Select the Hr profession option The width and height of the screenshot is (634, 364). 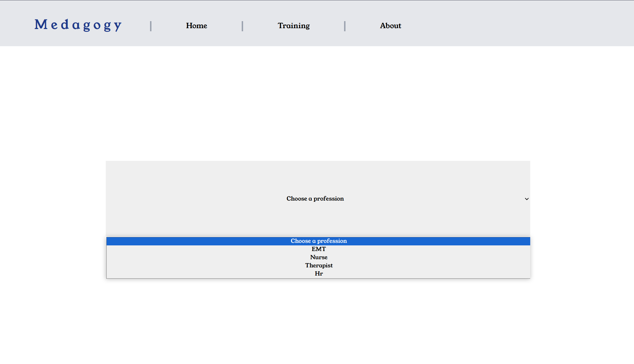pyautogui.click(x=318, y=274)
